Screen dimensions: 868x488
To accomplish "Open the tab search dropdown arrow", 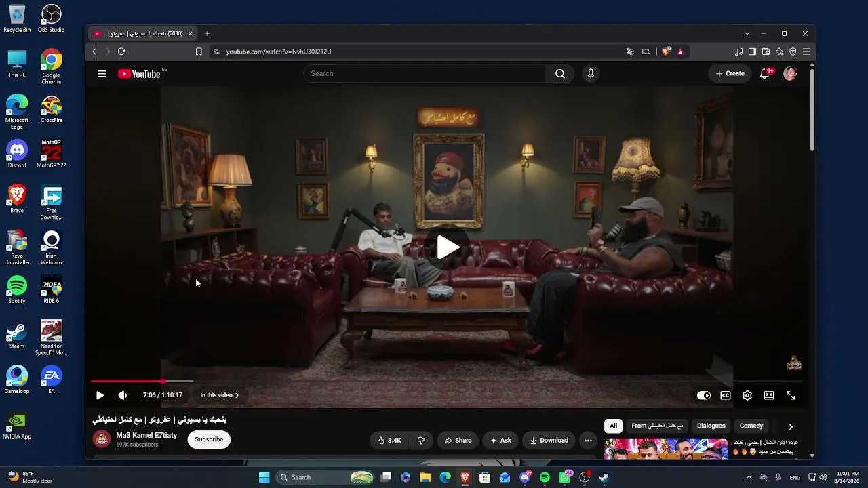I will point(747,33).
